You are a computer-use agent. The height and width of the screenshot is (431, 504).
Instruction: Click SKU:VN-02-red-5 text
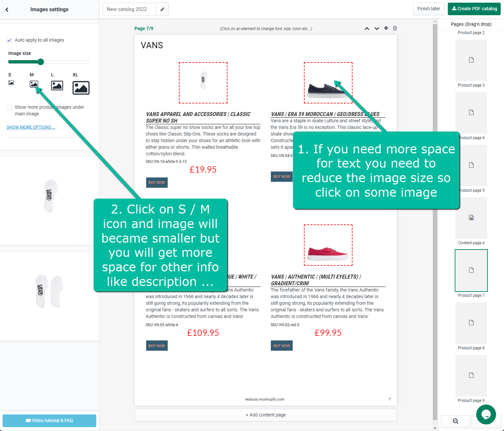pos(285,325)
